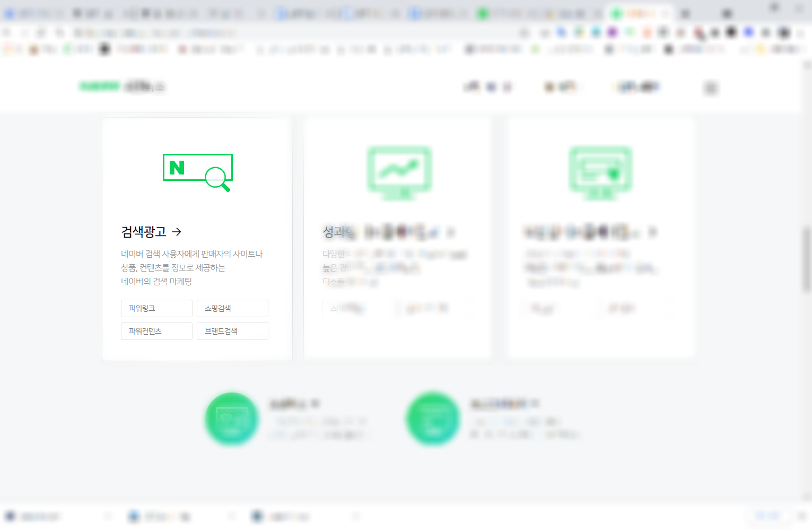Select the 쇼핑검색 button
Screen dimensions: 812x532
232,308
